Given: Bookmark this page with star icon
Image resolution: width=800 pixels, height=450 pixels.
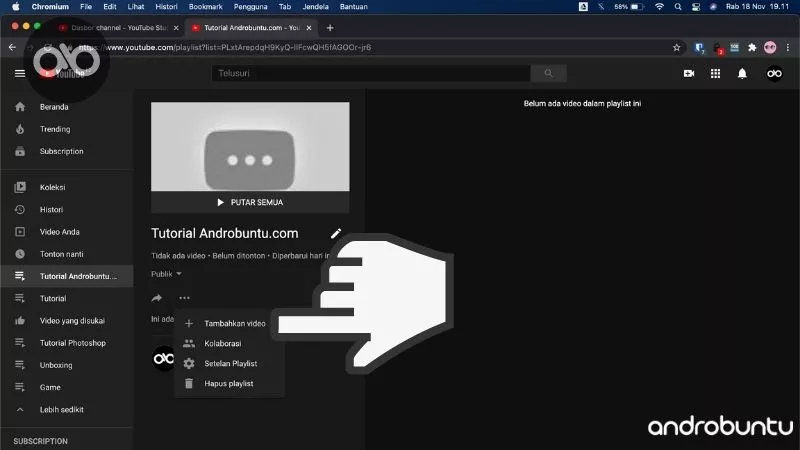Looking at the screenshot, I should point(677,47).
